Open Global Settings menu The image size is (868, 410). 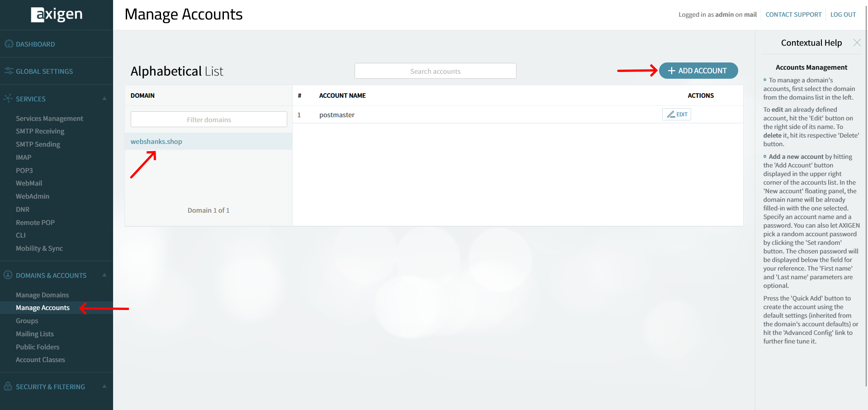click(44, 72)
